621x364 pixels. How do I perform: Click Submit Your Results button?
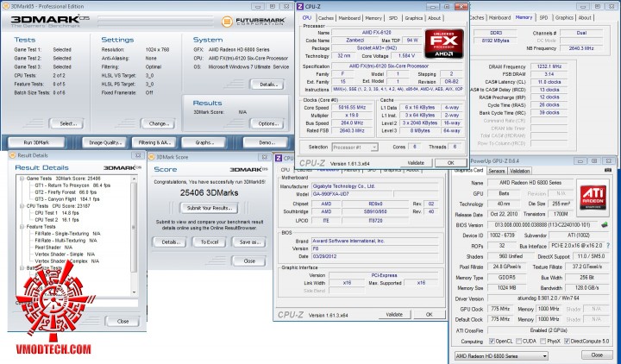209,208
